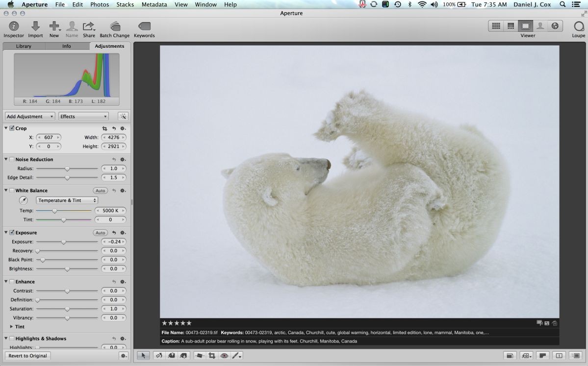Select the Straighten tool
The image size is (588, 366).
click(200, 356)
